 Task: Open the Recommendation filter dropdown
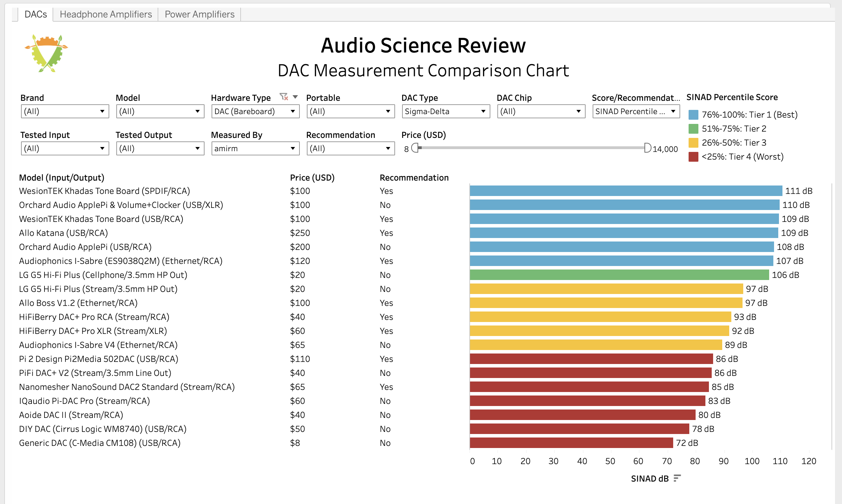(x=351, y=148)
